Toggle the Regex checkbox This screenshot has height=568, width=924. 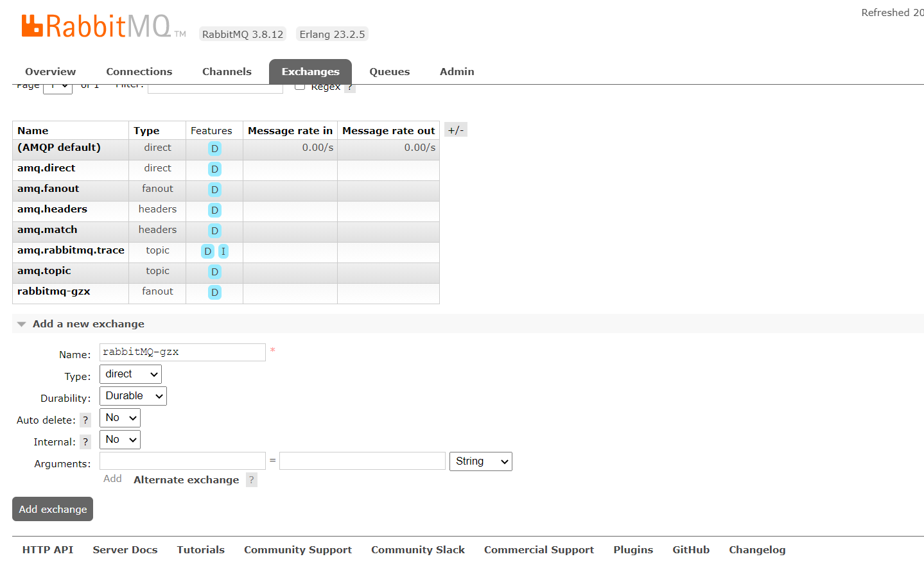point(299,87)
